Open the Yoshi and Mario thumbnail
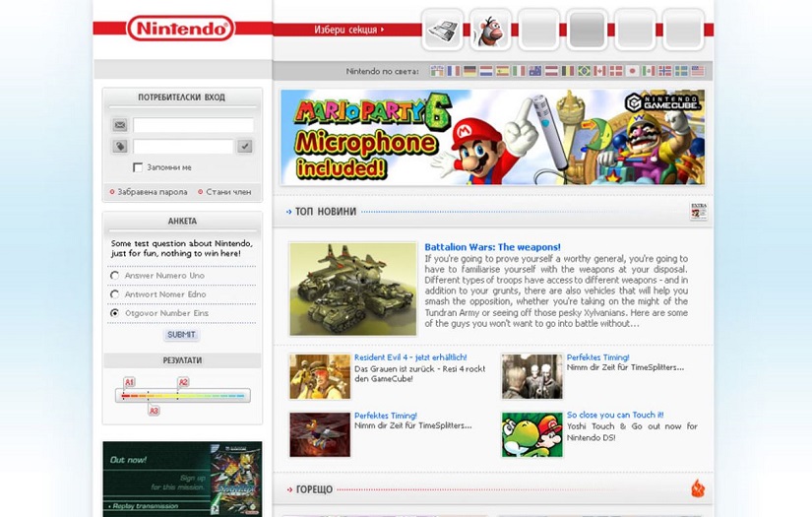Viewport: 812px width, 517px height. tap(531, 434)
